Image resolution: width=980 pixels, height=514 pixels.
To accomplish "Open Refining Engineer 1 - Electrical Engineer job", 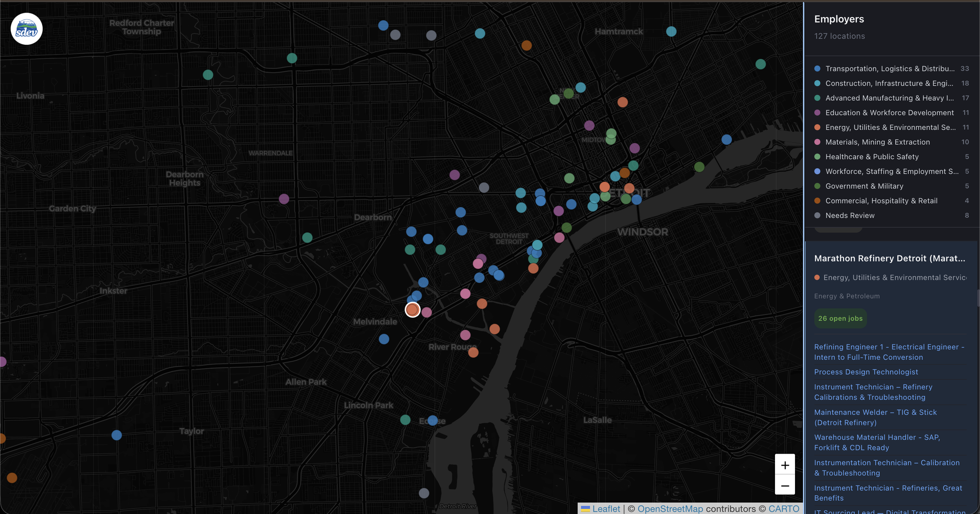I will click(889, 352).
